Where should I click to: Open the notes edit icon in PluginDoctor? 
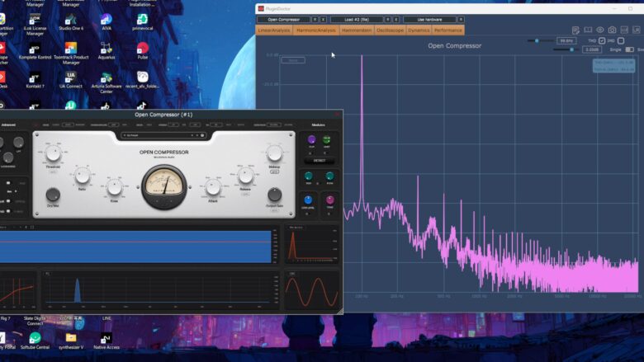(575, 30)
